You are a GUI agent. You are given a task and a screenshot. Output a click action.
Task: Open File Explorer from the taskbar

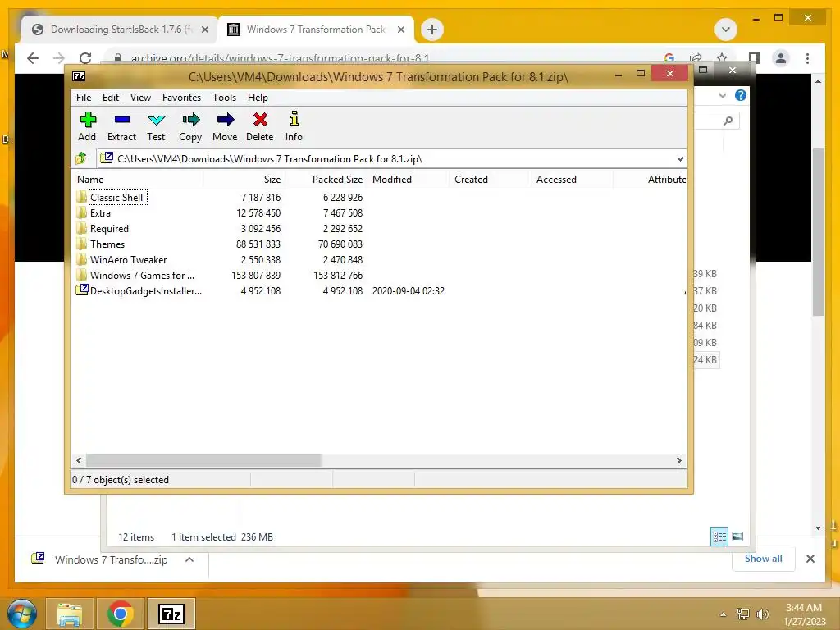pyautogui.click(x=70, y=614)
